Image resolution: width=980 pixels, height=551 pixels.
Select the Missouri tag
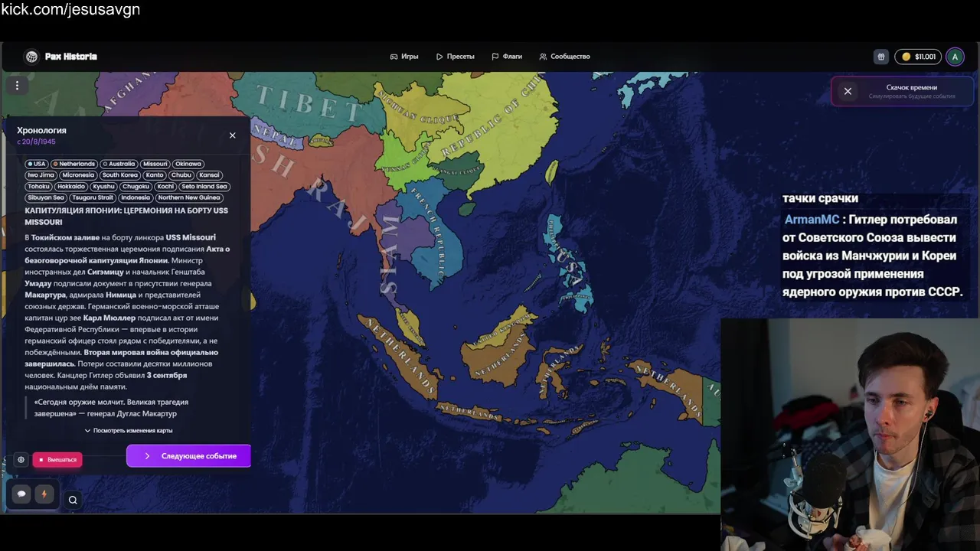coord(155,164)
